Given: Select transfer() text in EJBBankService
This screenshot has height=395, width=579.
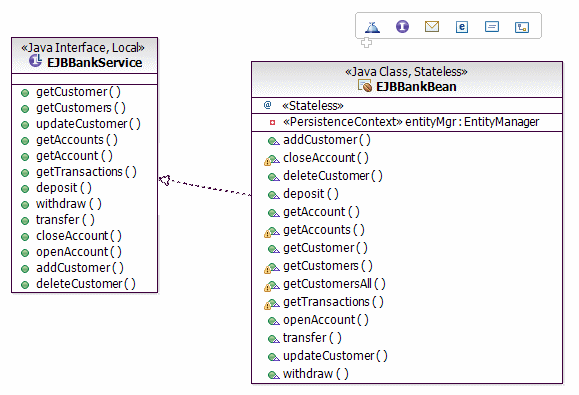Looking at the screenshot, I should tap(65, 220).
